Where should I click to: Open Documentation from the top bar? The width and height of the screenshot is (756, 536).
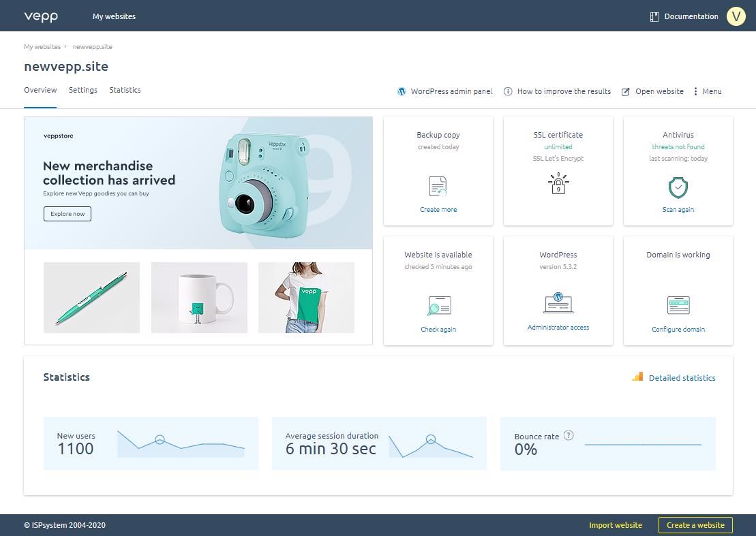coord(691,16)
